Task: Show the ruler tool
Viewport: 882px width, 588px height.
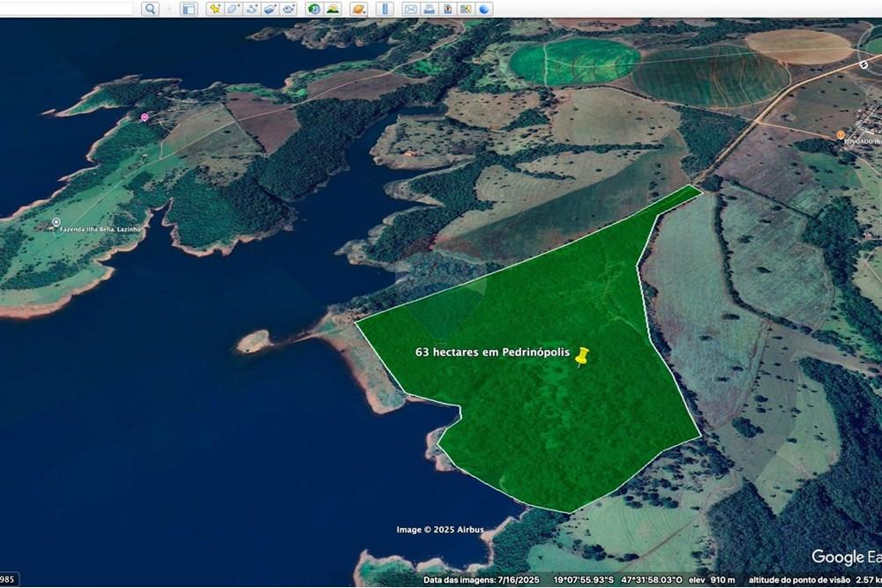Action: (385, 9)
